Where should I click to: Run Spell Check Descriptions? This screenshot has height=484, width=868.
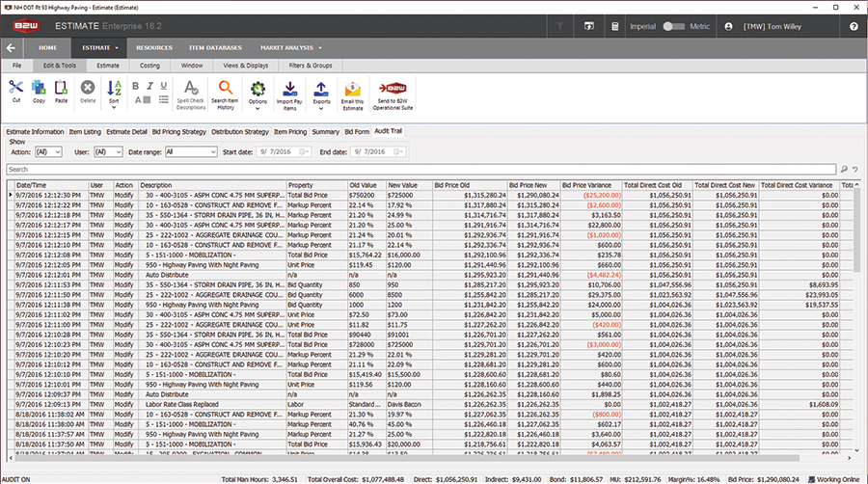pyautogui.click(x=191, y=95)
